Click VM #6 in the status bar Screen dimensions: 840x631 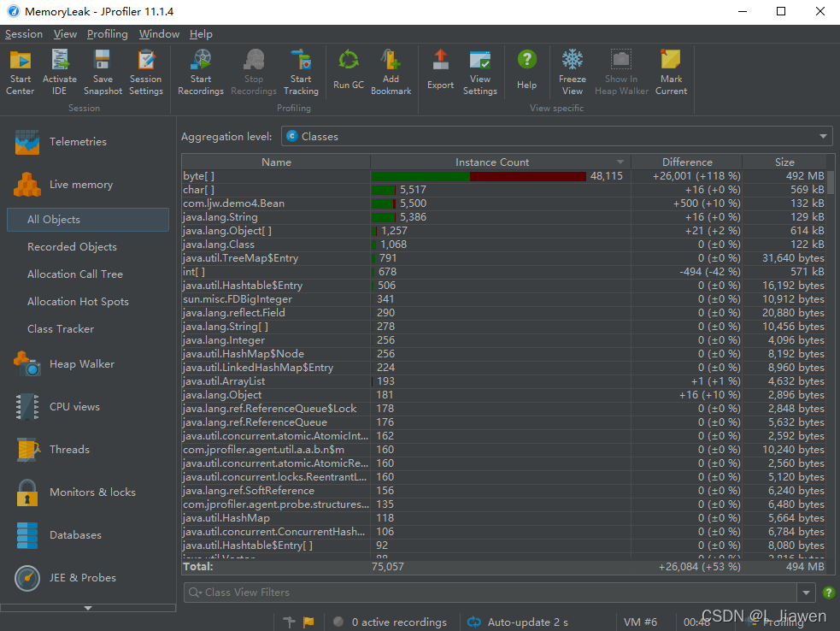640,622
